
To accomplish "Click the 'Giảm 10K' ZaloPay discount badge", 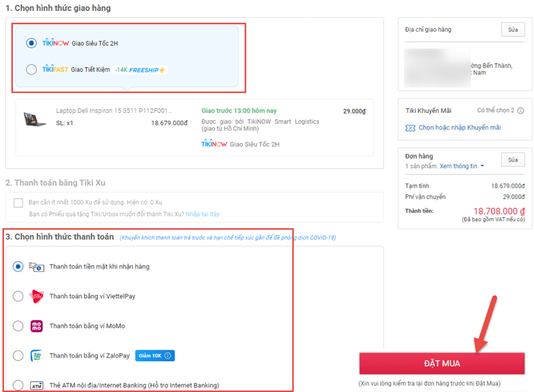I will tap(155, 356).
